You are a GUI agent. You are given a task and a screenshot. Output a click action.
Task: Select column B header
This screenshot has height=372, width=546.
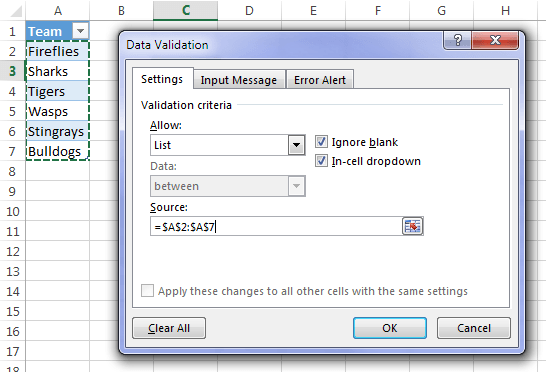(x=121, y=10)
